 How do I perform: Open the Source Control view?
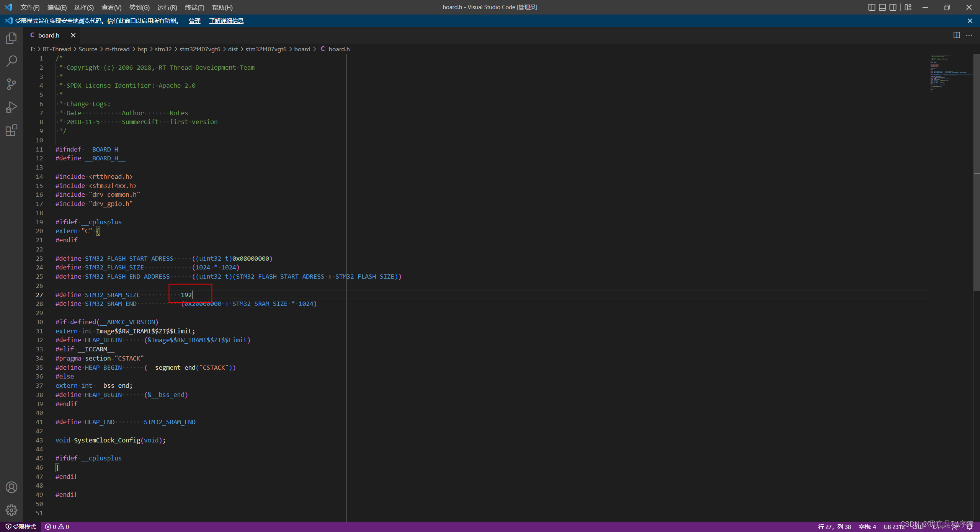[11, 84]
